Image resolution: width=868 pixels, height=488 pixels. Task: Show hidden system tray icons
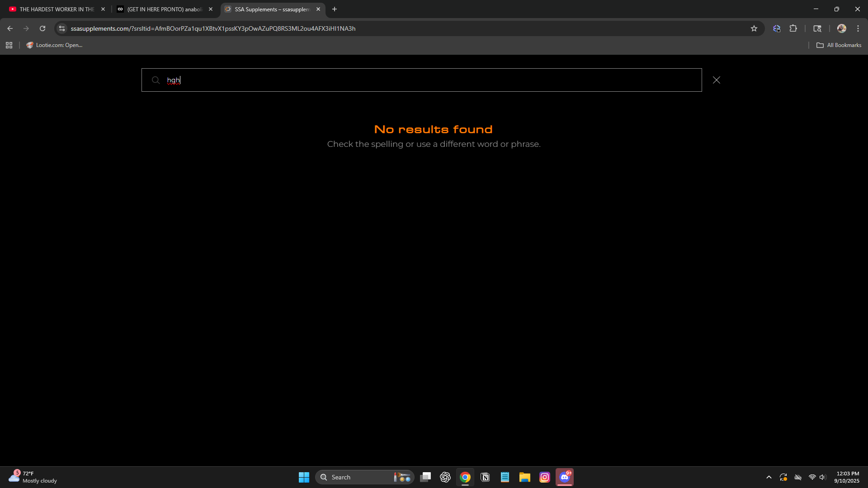tap(769, 477)
